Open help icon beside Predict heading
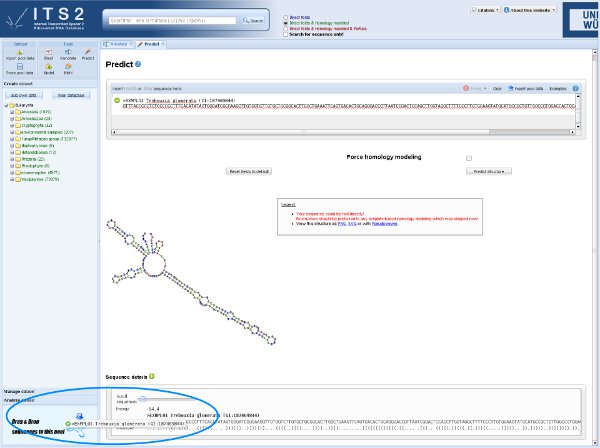The image size is (600, 448). pyautogui.click(x=152, y=63)
